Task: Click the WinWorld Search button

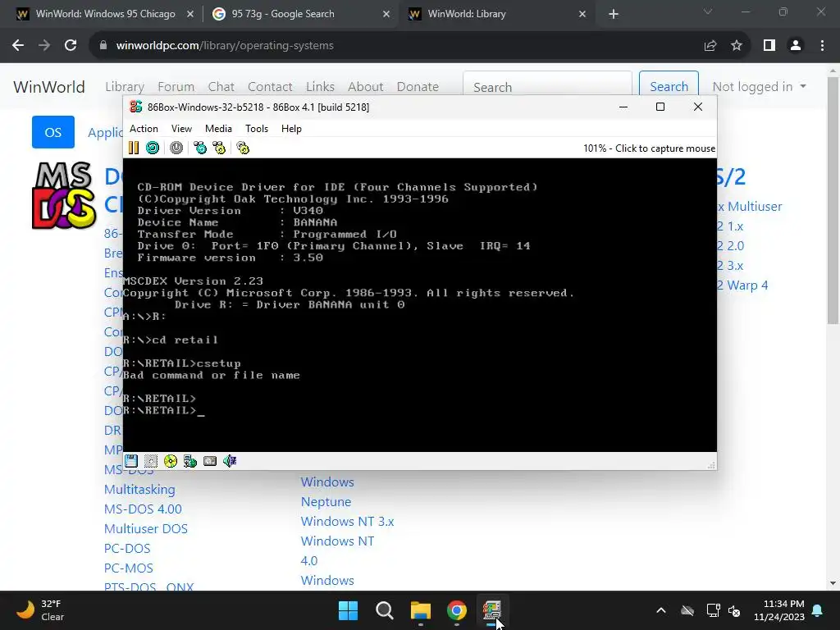Action: 669,84
